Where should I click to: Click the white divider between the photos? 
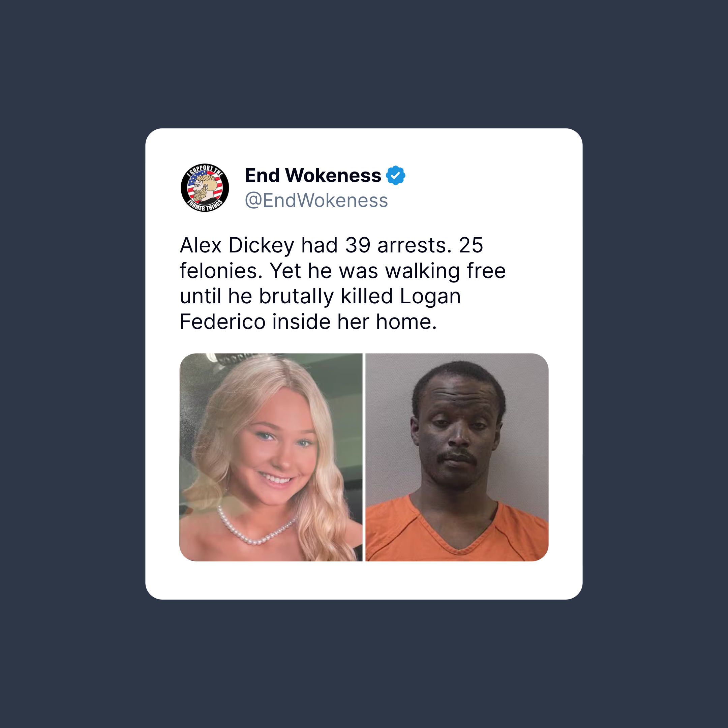coord(364,457)
